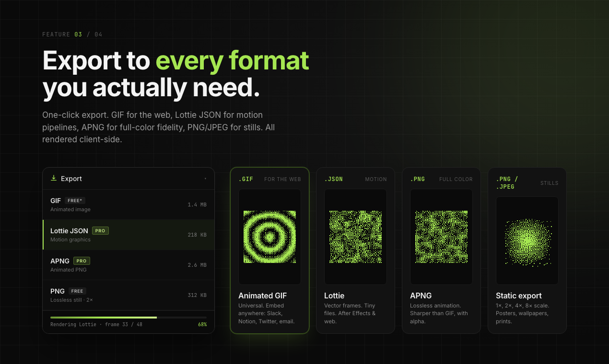Click the .PNG label on APNG card
This screenshot has width=609, height=364.
[418, 179]
